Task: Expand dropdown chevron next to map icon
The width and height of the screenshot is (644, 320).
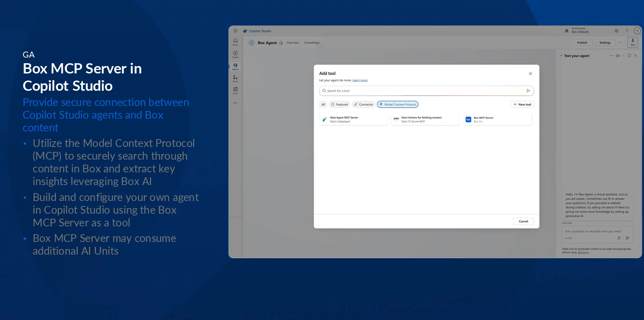Action: click(x=623, y=56)
